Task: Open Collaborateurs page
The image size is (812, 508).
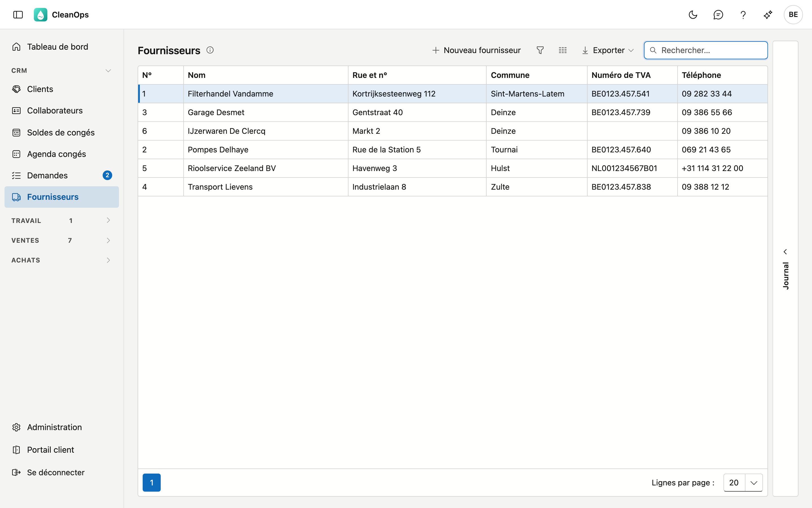Action: click(x=61, y=111)
